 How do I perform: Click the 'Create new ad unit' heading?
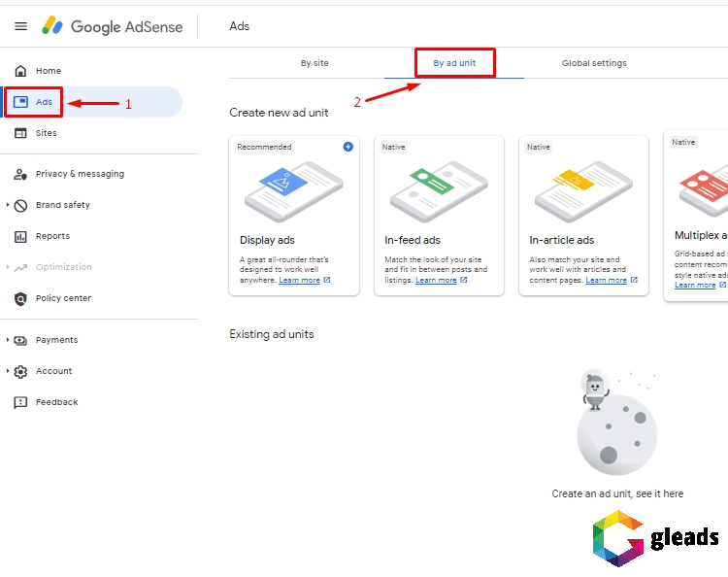(x=279, y=113)
